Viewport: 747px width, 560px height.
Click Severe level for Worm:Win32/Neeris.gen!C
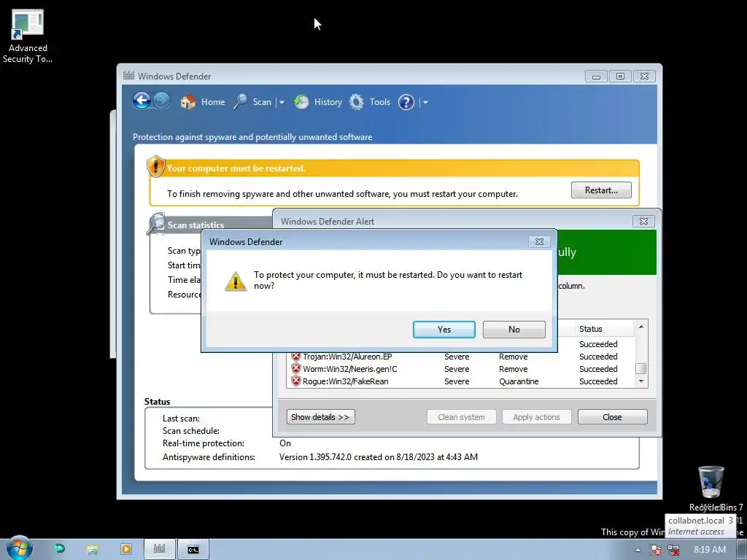coord(457,369)
